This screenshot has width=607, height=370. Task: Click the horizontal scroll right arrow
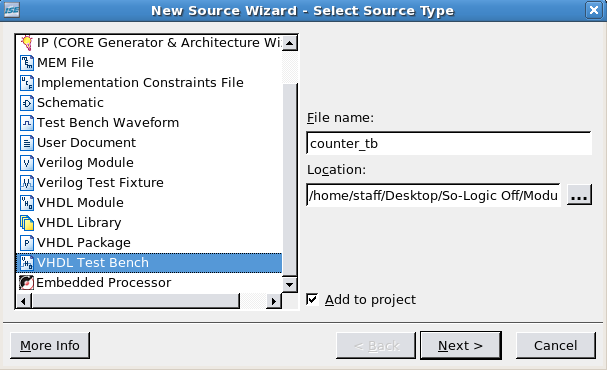[274, 301]
